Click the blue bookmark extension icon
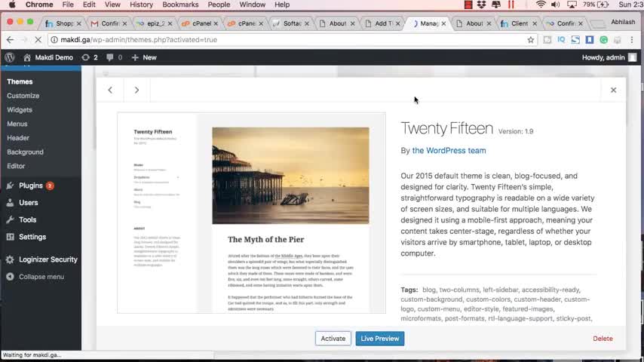644x362 pixels. [x=590, y=39]
